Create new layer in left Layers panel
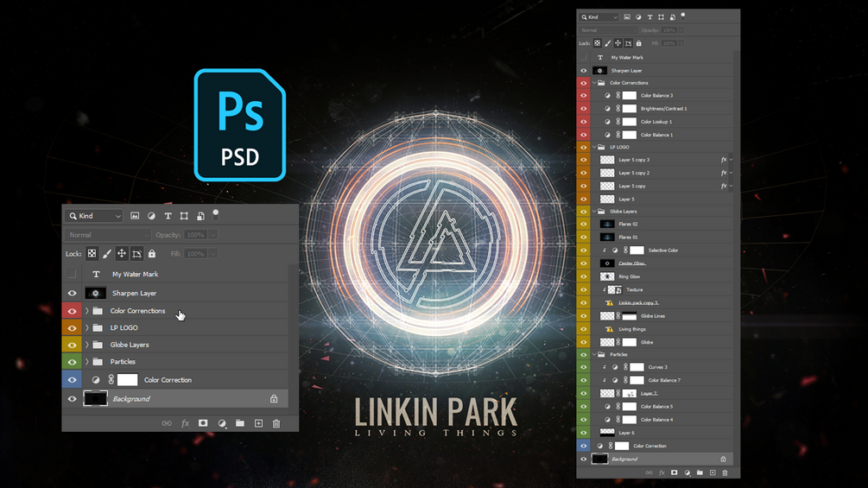Viewport: 868px width, 488px height. [258, 423]
